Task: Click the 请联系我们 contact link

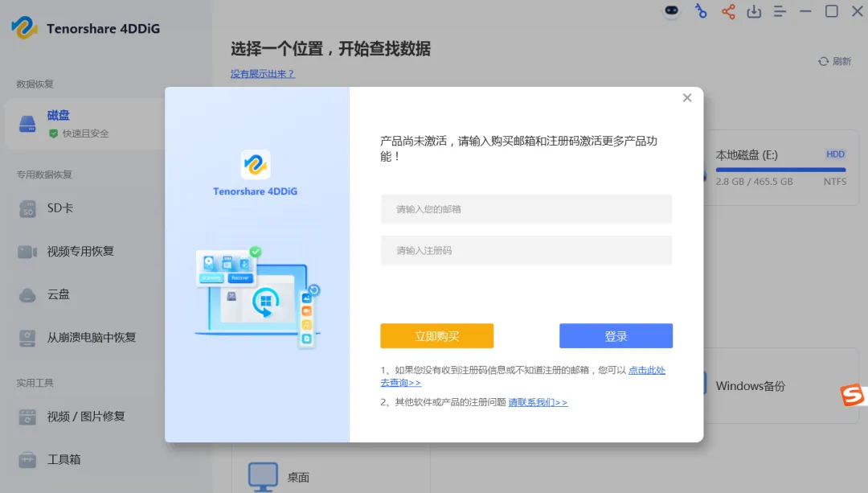Action: 538,403
